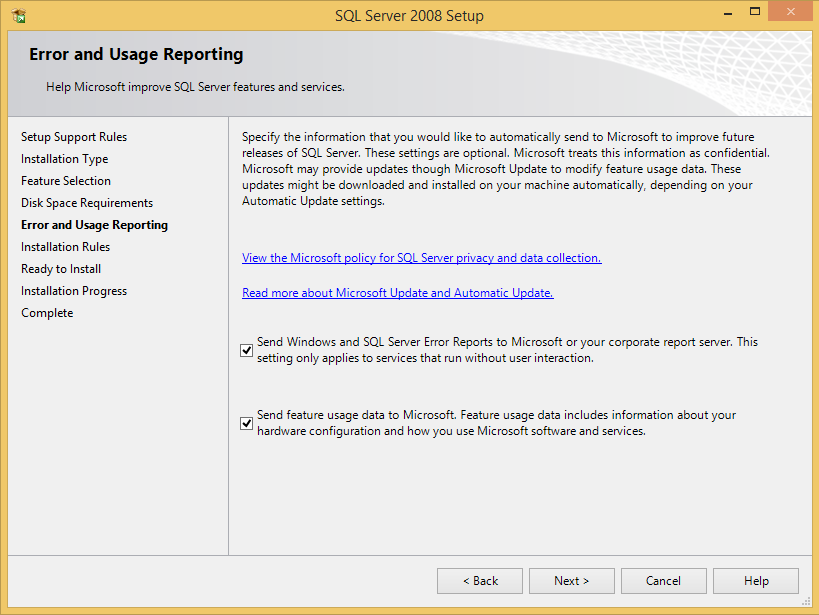Click the SQL Server Setup title bar icon

tap(17, 16)
